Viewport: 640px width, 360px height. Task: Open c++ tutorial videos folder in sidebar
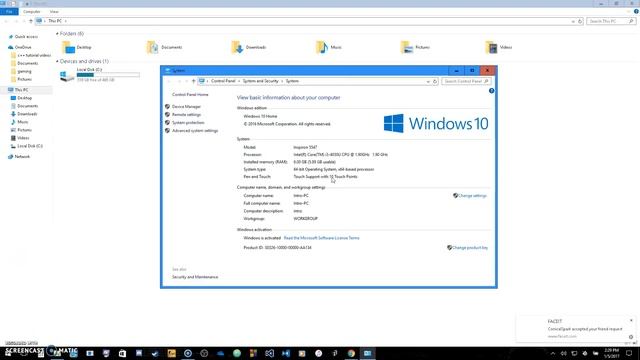coord(34,55)
